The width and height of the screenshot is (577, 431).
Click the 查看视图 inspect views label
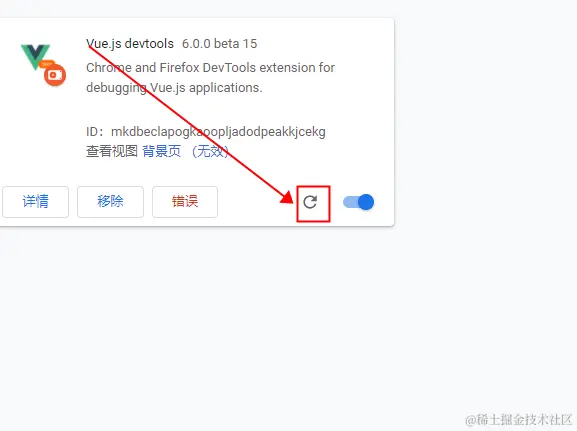point(112,151)
